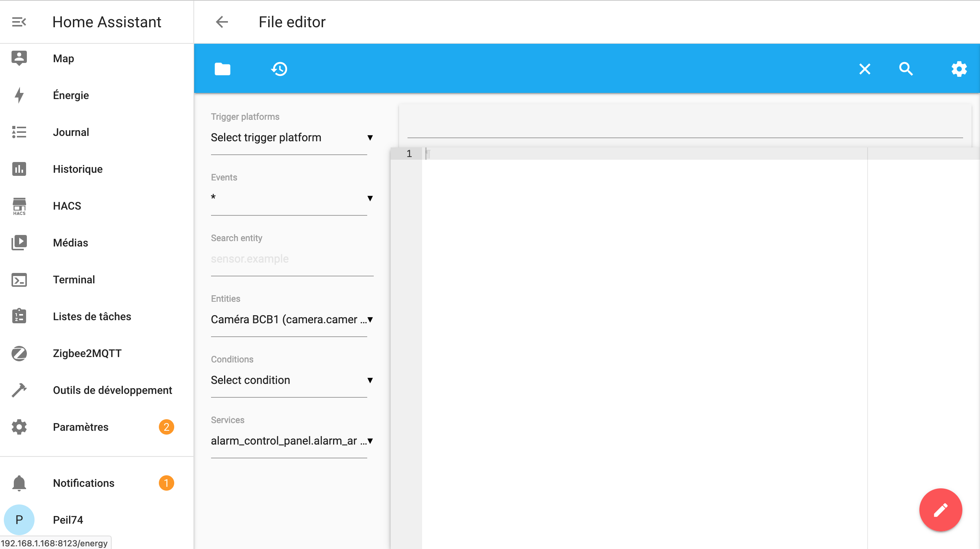Open the Select condition dropdown

292,380
